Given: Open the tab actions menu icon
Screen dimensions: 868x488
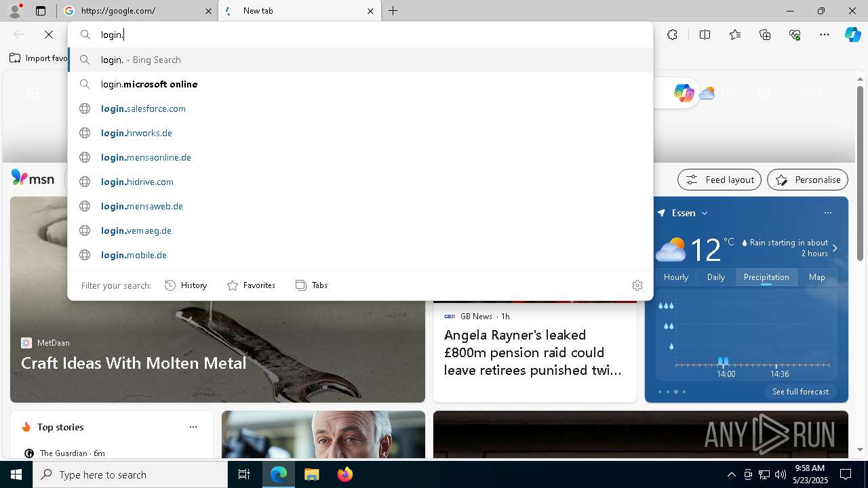Looking at the screenshot, I should click(x=41, y=11).
